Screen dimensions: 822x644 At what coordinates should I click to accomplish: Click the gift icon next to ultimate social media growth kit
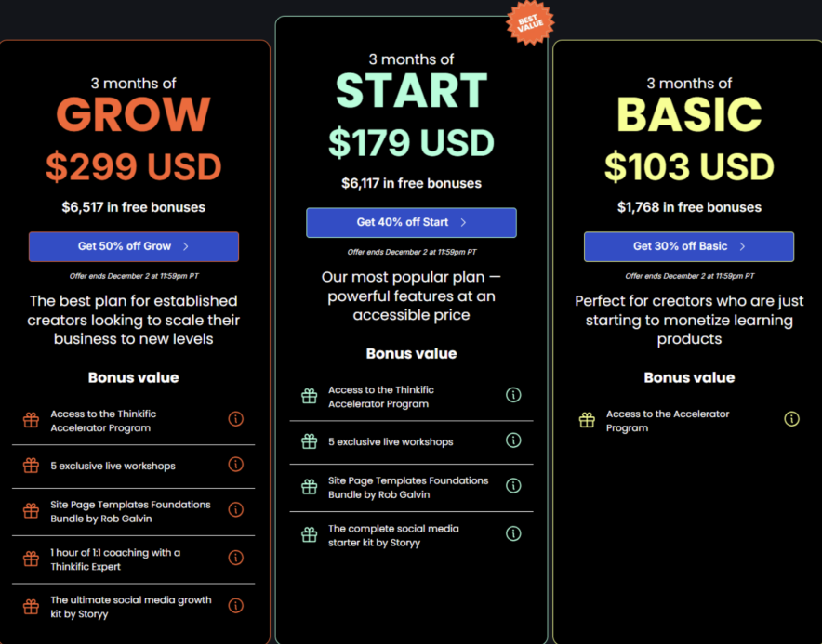(31, 606)
